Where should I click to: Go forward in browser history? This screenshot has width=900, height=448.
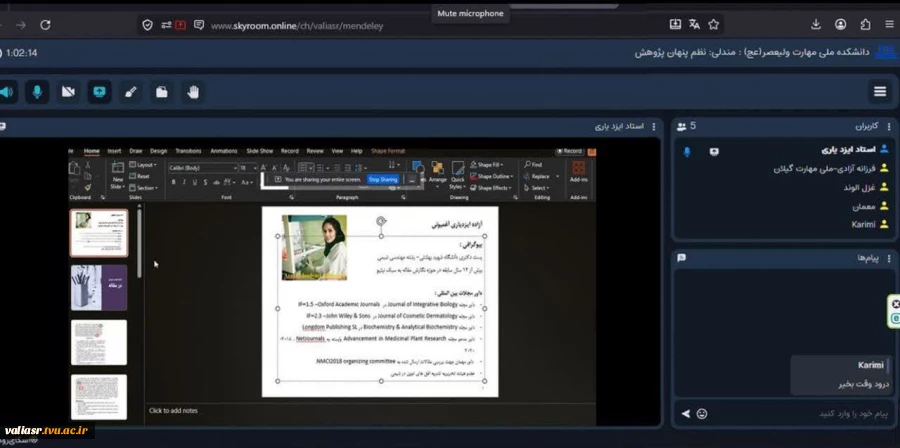pyautogui.click(x=21, y=25)
